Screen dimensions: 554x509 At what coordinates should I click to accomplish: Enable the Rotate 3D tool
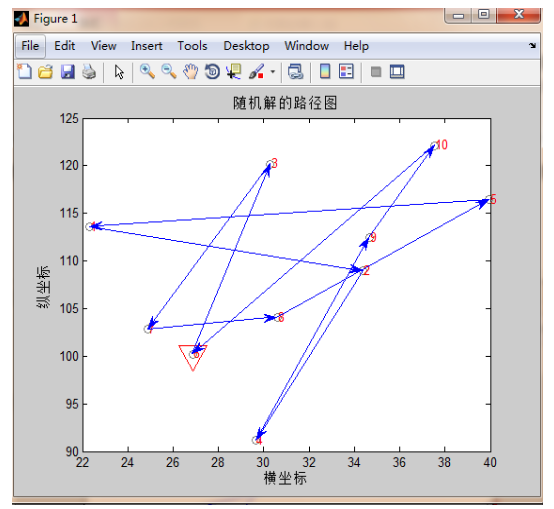coord(212,72)
